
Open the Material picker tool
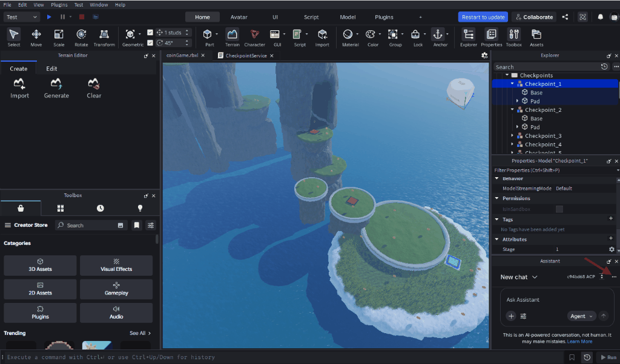[348, 38]
